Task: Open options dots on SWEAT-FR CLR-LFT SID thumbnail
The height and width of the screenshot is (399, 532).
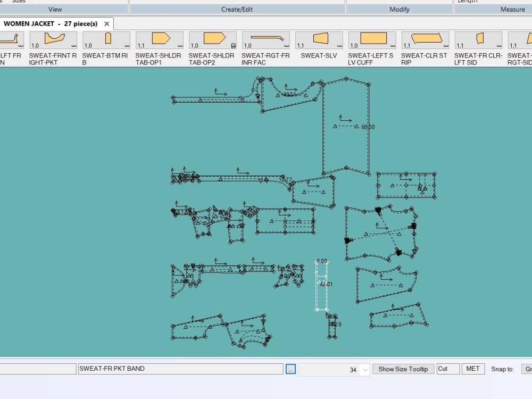Action: coord(499,45)
